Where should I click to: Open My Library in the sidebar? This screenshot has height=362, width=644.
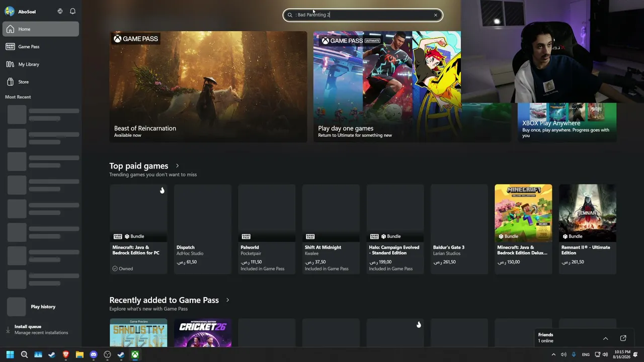pyautogui.click(x=41, y=64)
